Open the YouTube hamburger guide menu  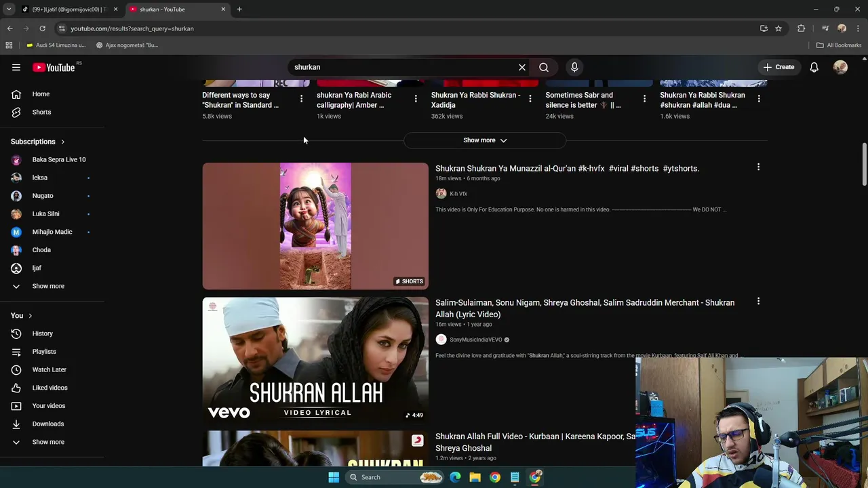coord(16,67)
